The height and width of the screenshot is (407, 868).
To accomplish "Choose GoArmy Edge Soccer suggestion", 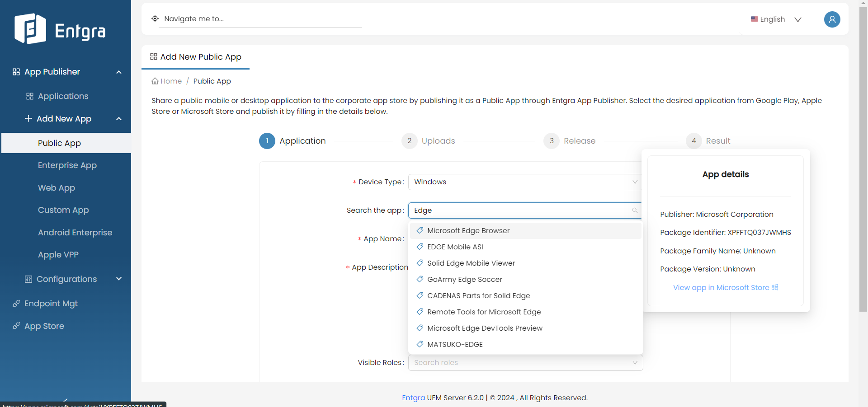I will [x=526, y=280].
